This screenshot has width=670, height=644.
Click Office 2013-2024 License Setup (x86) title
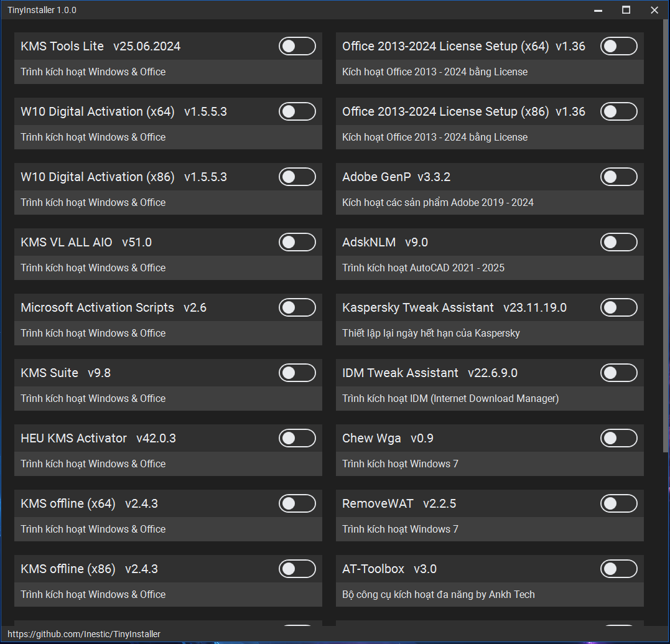click(x=445, y=111)
